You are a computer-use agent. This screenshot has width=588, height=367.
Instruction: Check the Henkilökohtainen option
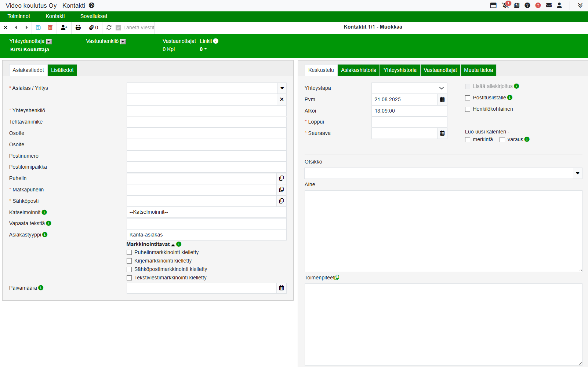tap(468, 109)
